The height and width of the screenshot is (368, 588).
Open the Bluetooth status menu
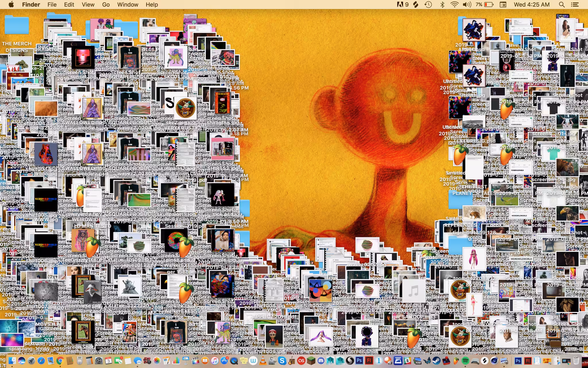pyautogui.click(x=442, y=4)
